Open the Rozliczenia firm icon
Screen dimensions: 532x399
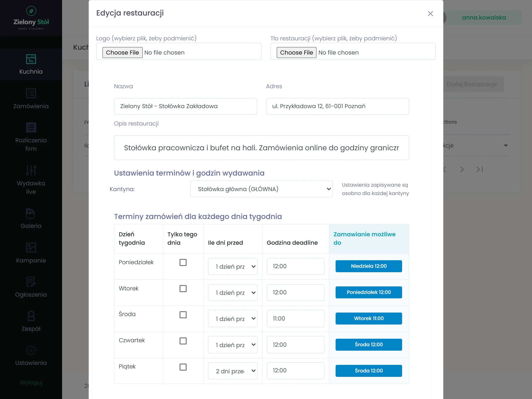[31, 127]
